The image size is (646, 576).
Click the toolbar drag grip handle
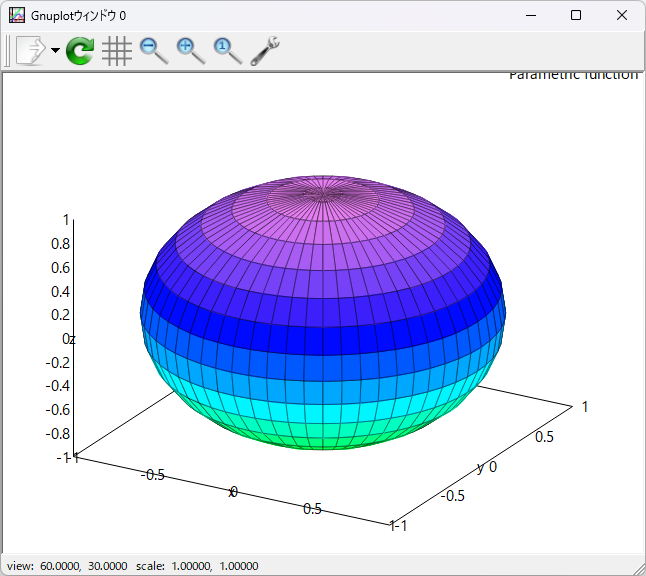[x=7, y=51]
